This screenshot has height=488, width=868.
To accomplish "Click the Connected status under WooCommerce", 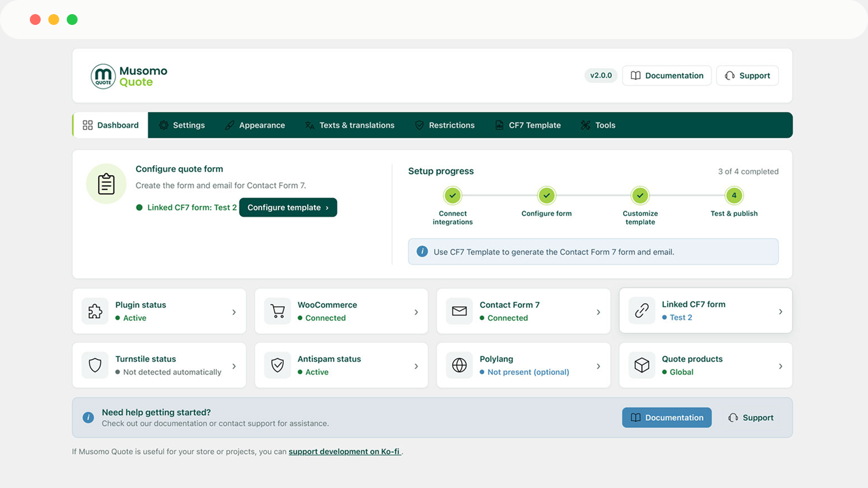I will click(325, 318).
